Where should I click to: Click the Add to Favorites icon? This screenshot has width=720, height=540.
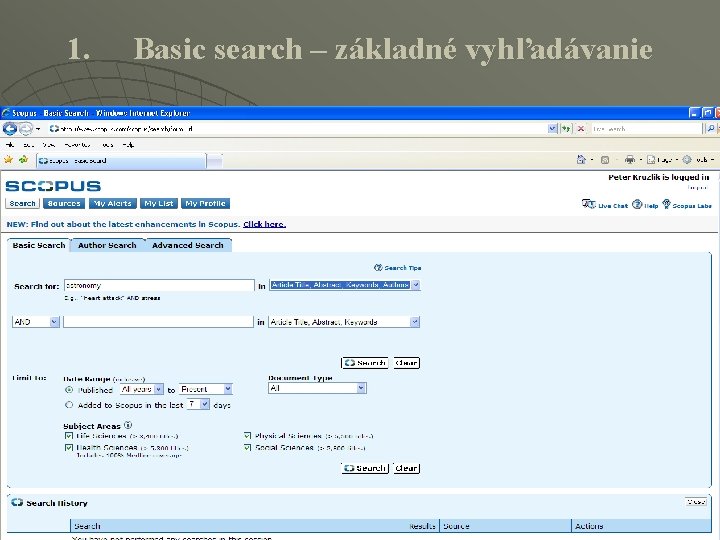pyautogui.click(x=23, y=159)
